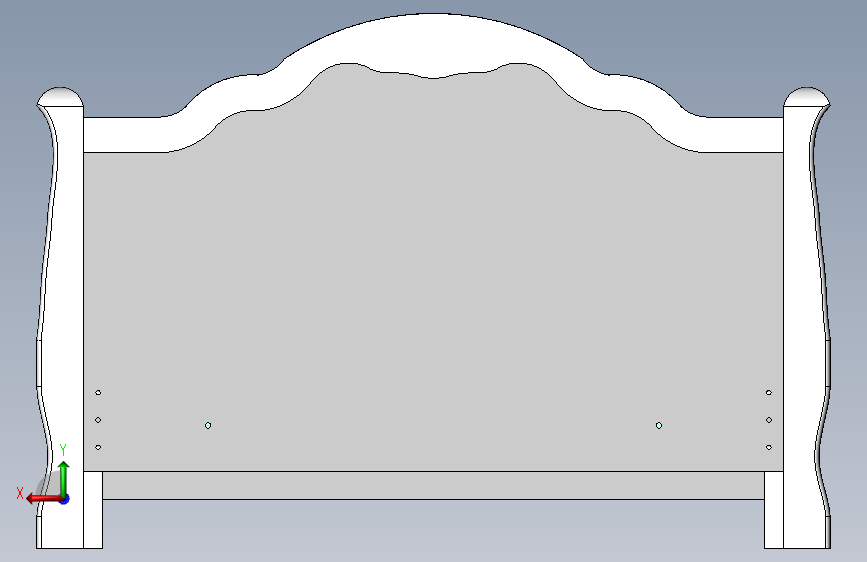Select the rounded cap on right post
The width and height of the screenshot is (867, 562).
pyautogui.click(x=807, y=97)
